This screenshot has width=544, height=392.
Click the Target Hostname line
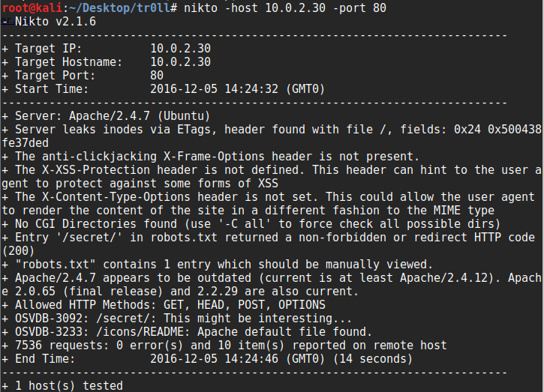tap(106, 61)
